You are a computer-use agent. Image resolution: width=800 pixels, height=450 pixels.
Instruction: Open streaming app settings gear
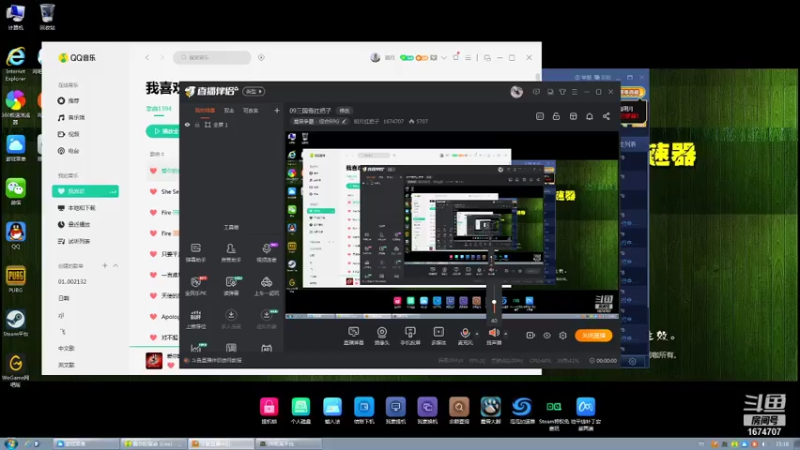563,335
